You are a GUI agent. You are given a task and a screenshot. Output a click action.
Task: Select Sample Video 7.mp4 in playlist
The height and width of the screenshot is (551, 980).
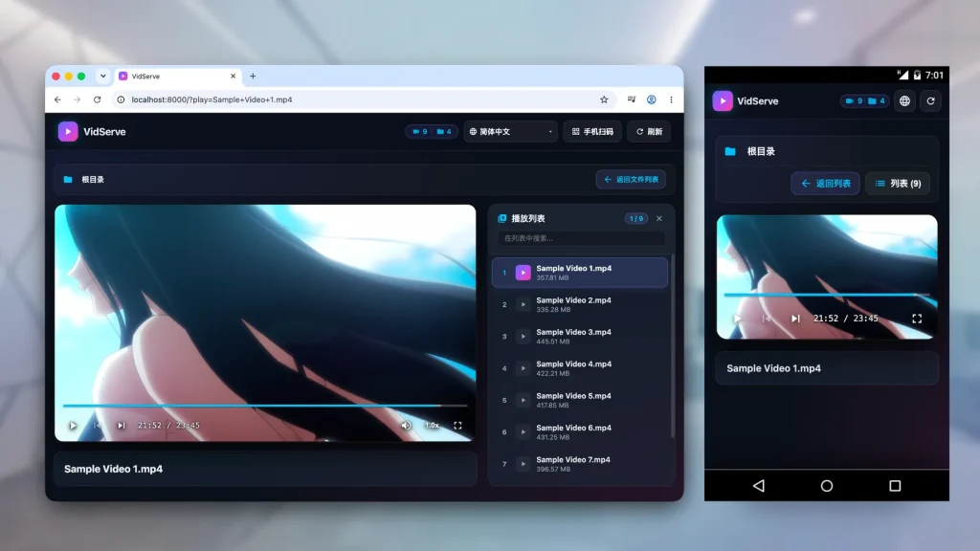(580, 464)
